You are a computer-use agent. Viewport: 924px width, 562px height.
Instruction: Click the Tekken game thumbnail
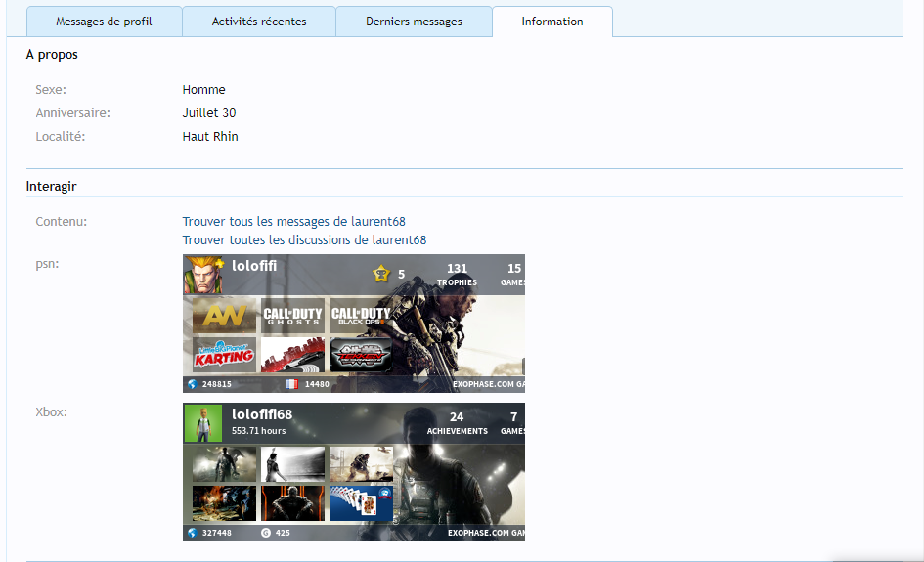tap(361, 355)
